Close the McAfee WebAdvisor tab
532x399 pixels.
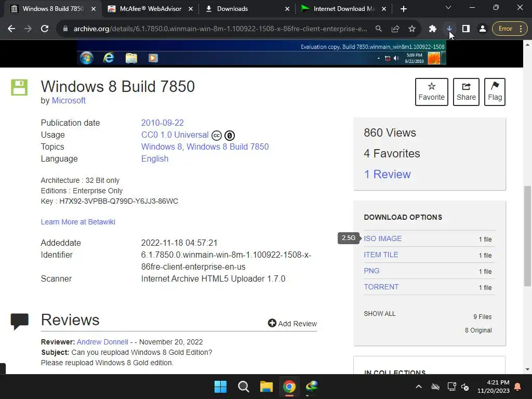click(x=191, y=9)
